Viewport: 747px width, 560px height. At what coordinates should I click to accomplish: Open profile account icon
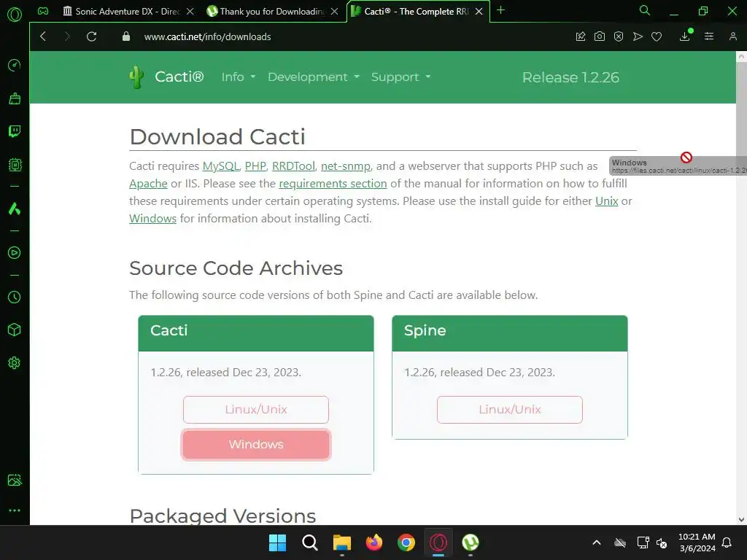(x=732, y=36)
